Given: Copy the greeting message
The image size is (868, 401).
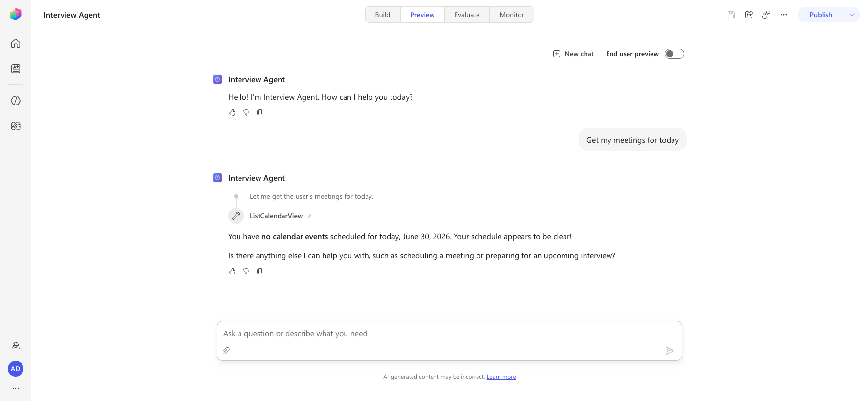Looking at the screenshot, I should pyautogui.click(x=260, y=112).
